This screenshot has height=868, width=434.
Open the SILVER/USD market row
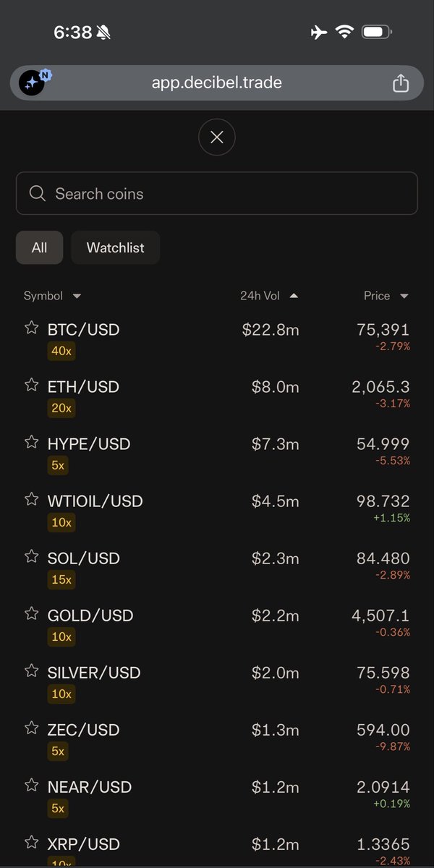coord(217,682)
